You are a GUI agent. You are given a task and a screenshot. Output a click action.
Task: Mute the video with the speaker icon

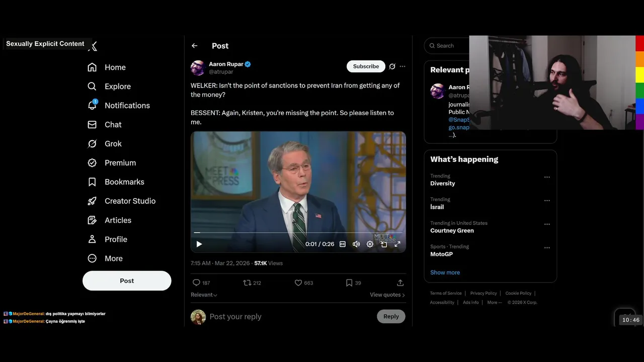click(356, 244)
